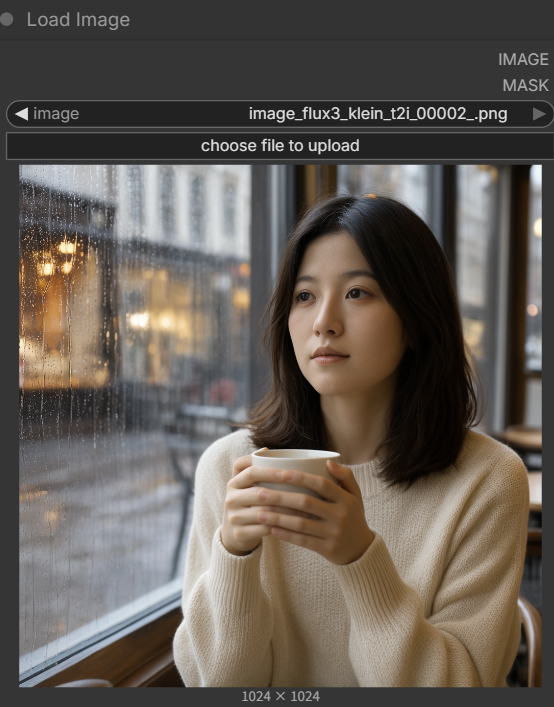Select next image with right arrow
Image resolution: width=554 pixels, height=707 pixels.
tap(539, 114)
